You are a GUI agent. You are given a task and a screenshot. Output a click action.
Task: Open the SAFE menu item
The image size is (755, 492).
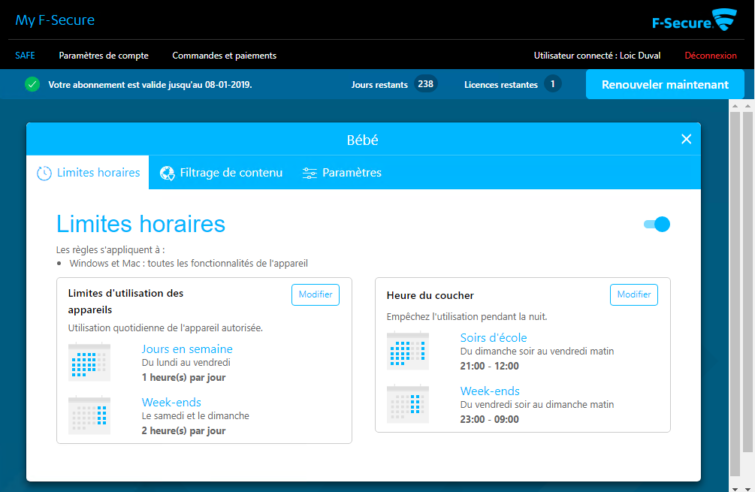point(25,55)
